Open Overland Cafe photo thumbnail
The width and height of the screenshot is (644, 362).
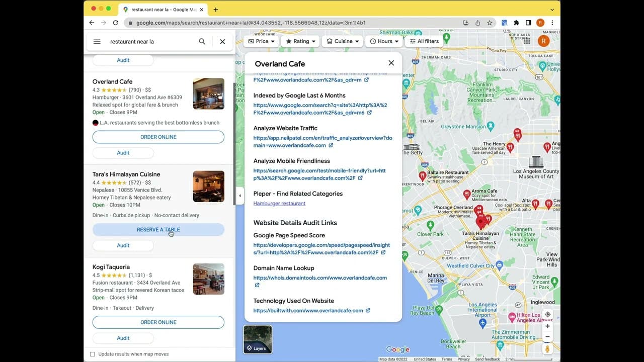209,94
